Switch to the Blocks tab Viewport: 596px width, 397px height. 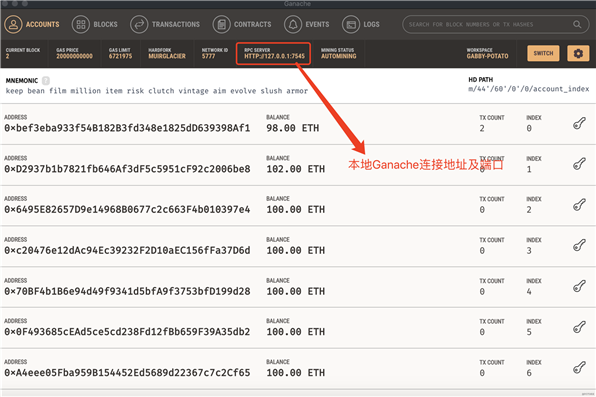coord(95,24)
